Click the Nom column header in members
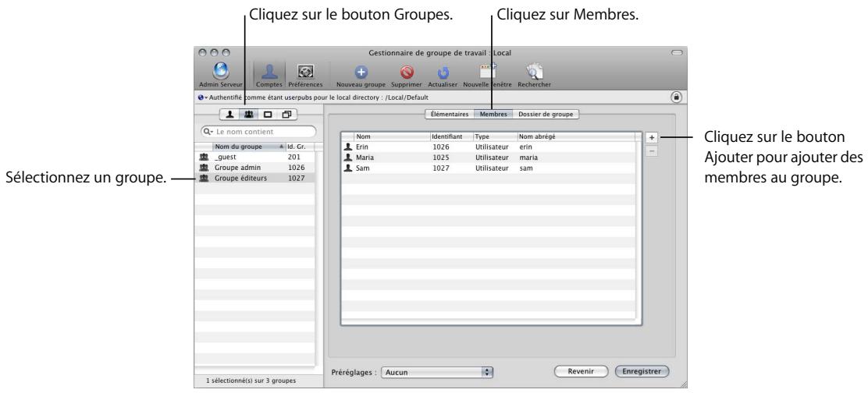868x393 pixels. pos(392,136)
